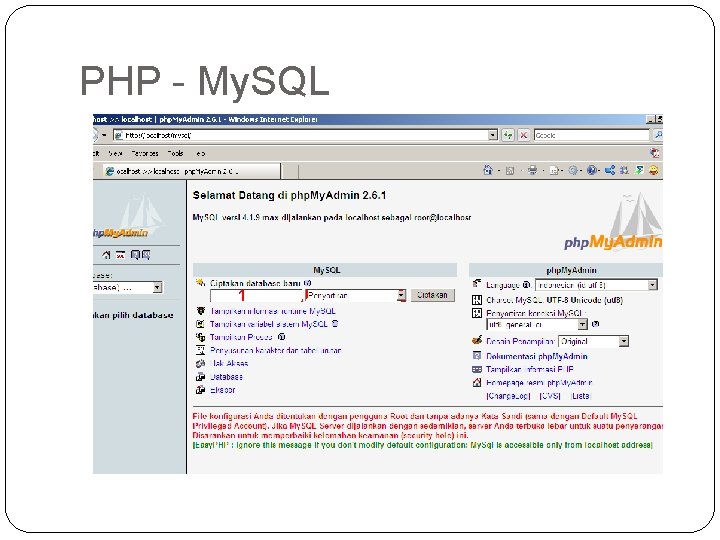Click the Ekspor export icon
Image resolution: width=720 pixels, height=540 pixels.
point(200,390)
